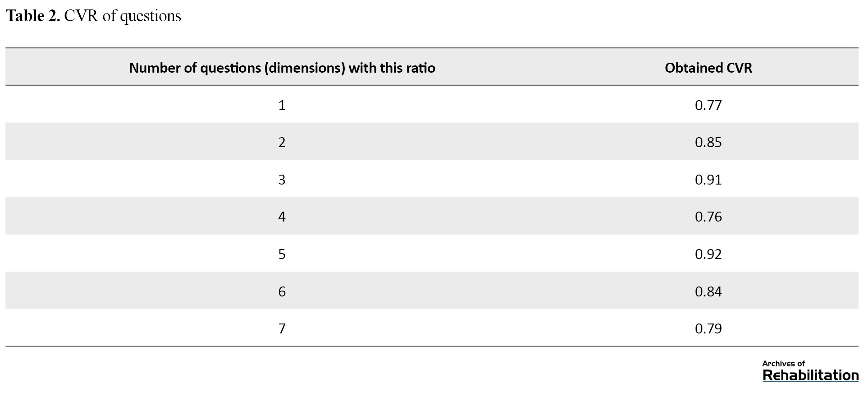This screenshot has width=868, height=393.
Task: Click the CVR value 0.77
Action: [x=708, y=105]
